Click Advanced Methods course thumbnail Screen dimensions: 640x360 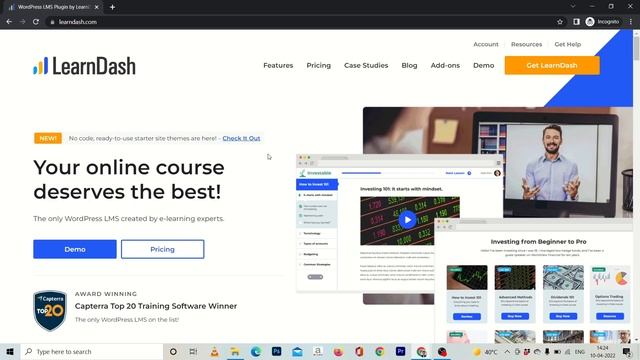pyautogui.click(x=515, y=277)
